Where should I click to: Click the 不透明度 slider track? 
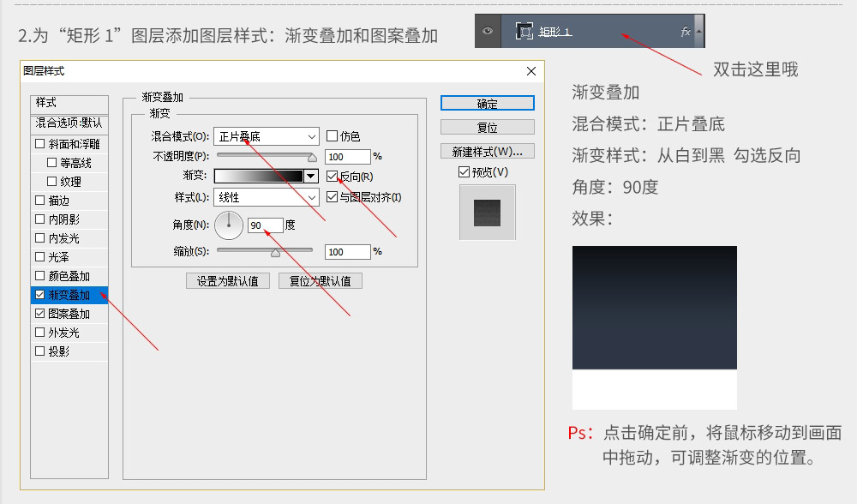tap(267, 156)
